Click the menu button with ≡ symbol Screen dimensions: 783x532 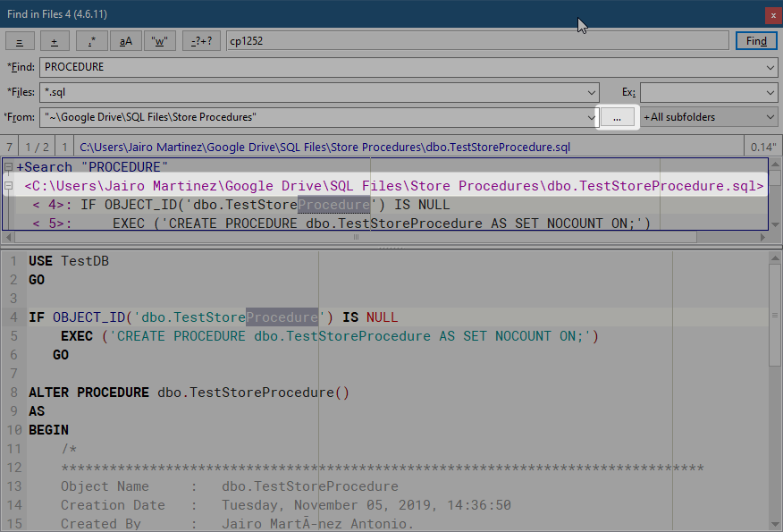(x=20, y=41)
